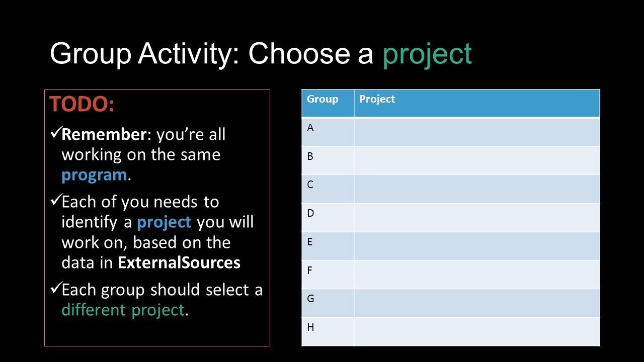644x362 pixels.
Task: Click the green 'different project' text
Action: pyautogui.click(x=123, y=310)
